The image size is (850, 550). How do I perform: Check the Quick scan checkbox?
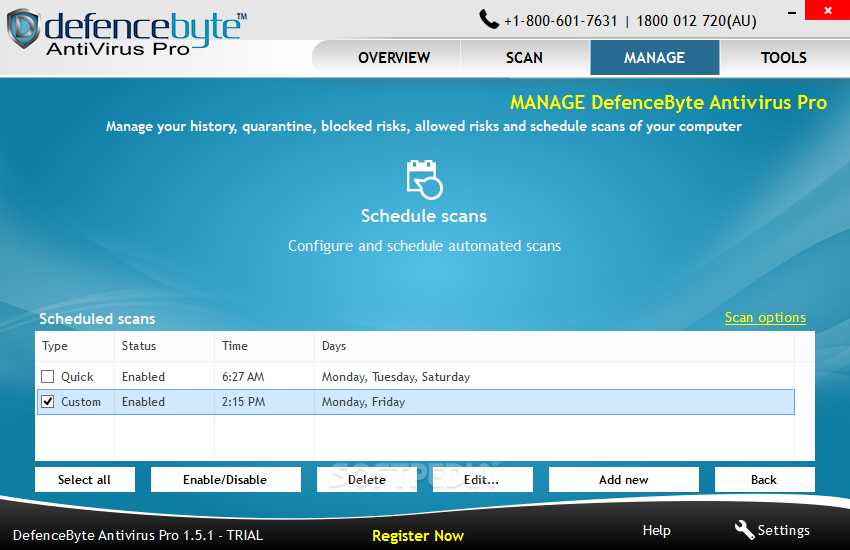48,376
